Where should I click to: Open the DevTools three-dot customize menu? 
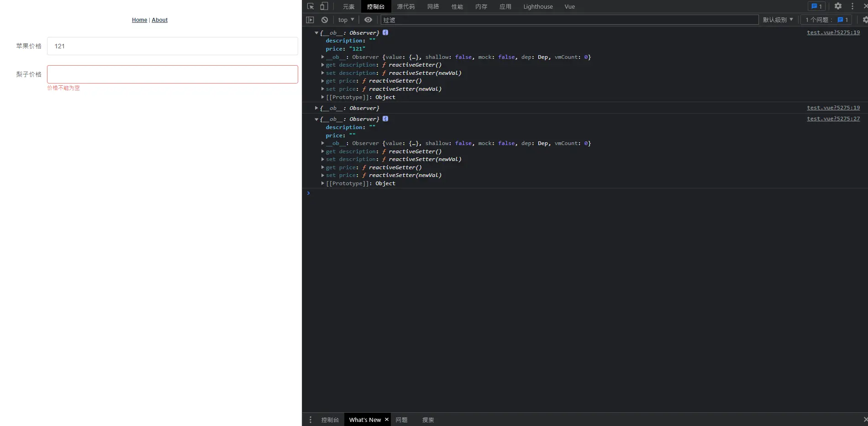852,6
